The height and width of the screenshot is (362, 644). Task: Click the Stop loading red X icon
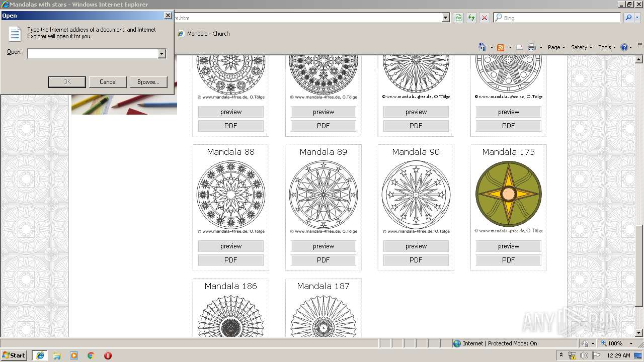point(485,18)
